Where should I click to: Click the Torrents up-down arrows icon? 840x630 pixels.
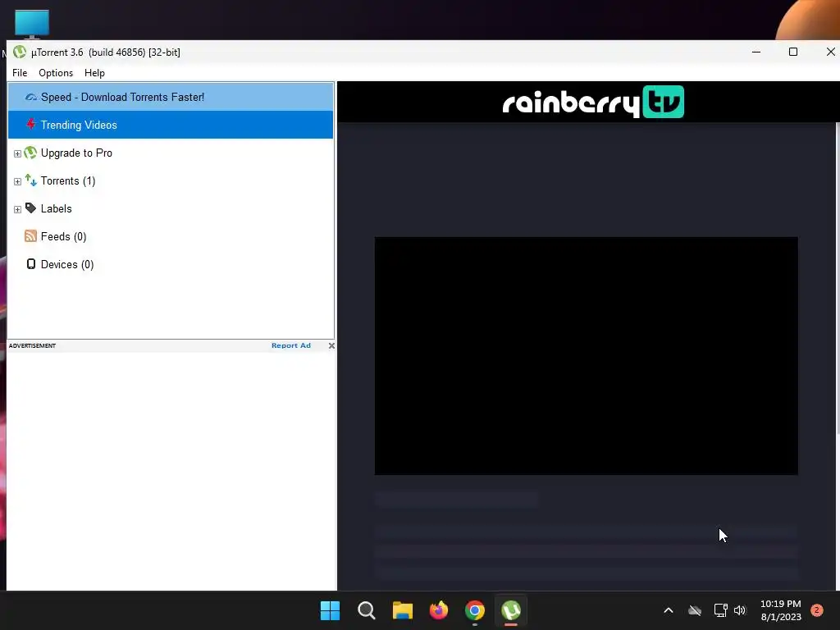31,180
